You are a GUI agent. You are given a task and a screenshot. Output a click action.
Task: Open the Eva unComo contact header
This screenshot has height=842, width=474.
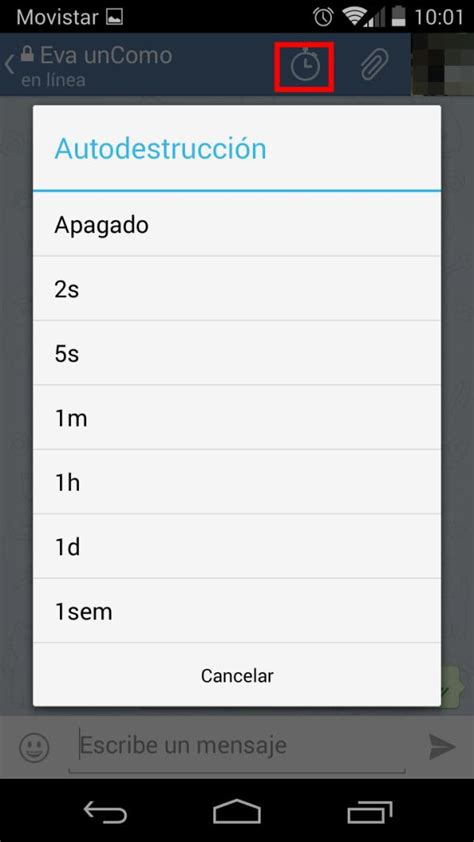click(97, 65)
